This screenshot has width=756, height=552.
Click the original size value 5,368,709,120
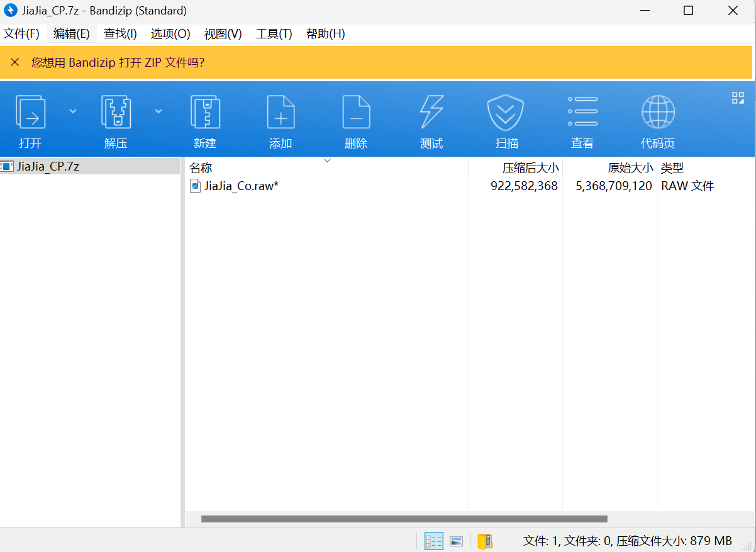[x=614, y=186]
